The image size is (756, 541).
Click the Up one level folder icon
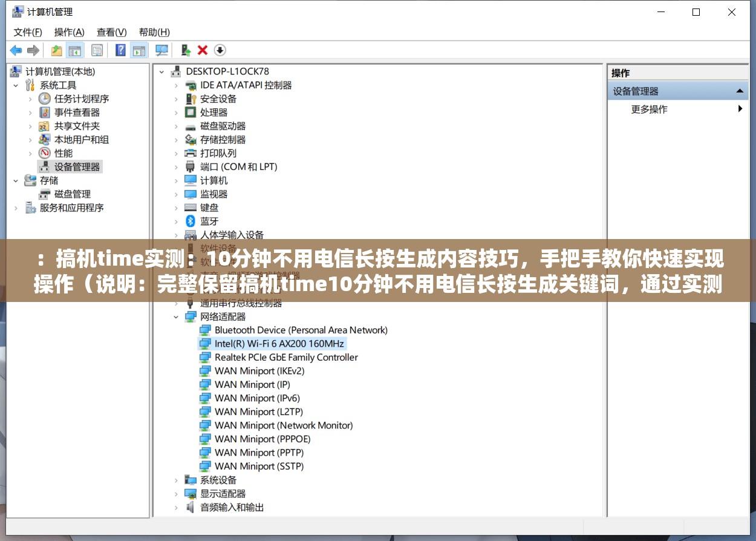pyautogui.click(x=56, y=50)
